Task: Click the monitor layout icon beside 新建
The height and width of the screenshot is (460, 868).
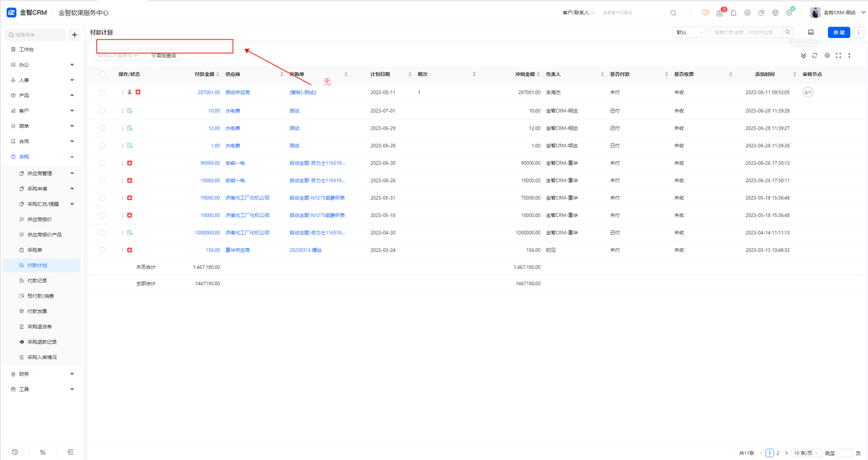Action: [811, 32]
